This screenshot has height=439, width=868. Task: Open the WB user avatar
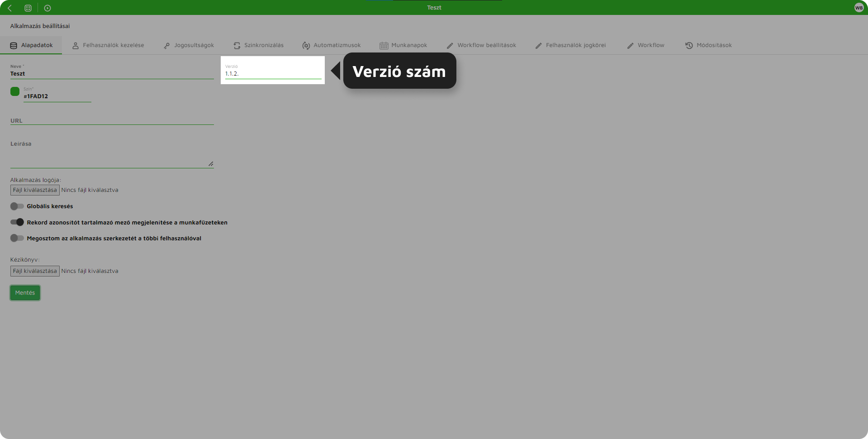coord(859,8)
